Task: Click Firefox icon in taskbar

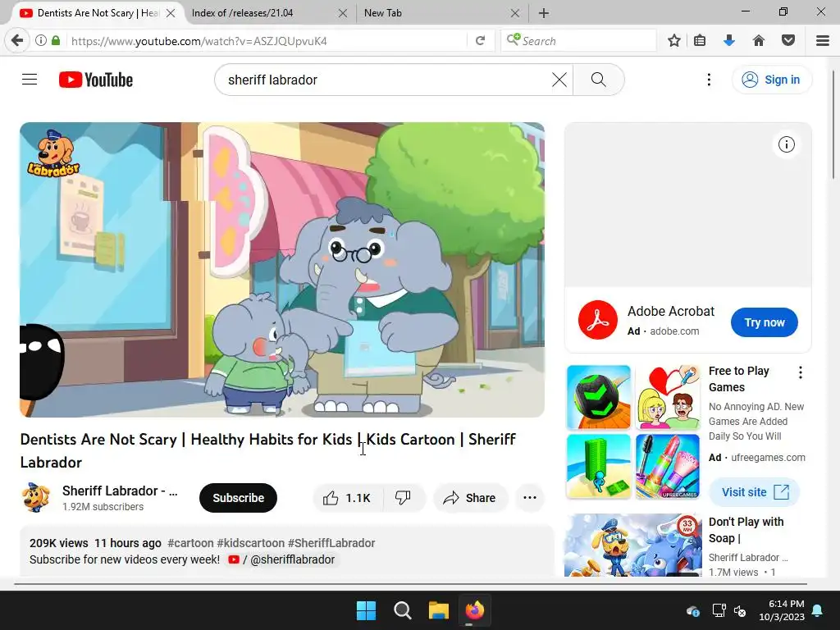Action: tap(475, 610)
